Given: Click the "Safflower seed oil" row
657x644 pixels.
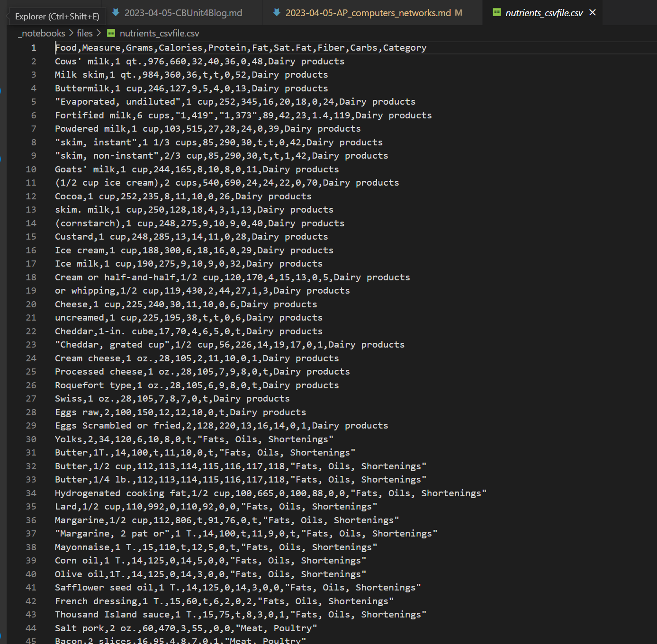Looking at the screenshot, I should (238, 588).
